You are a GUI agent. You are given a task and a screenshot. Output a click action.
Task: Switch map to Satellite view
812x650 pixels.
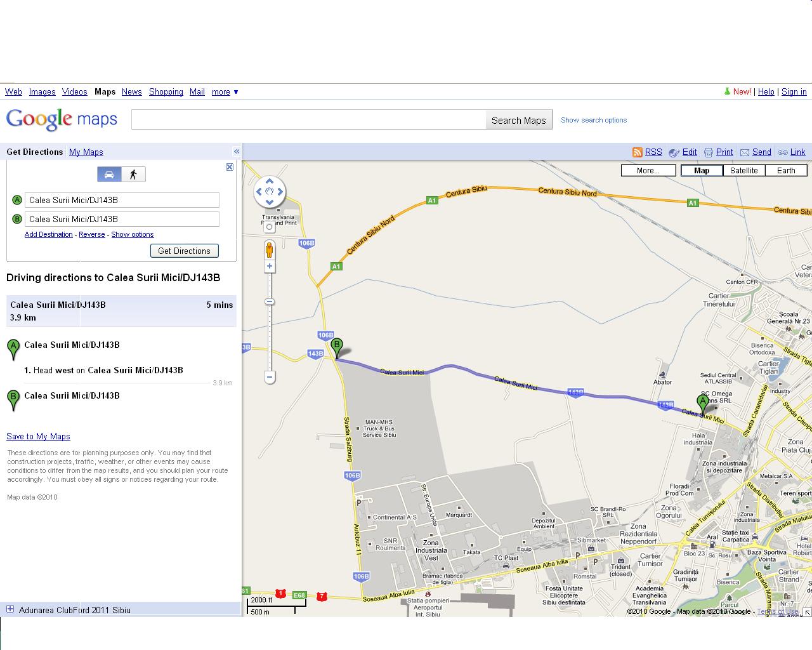743,171
